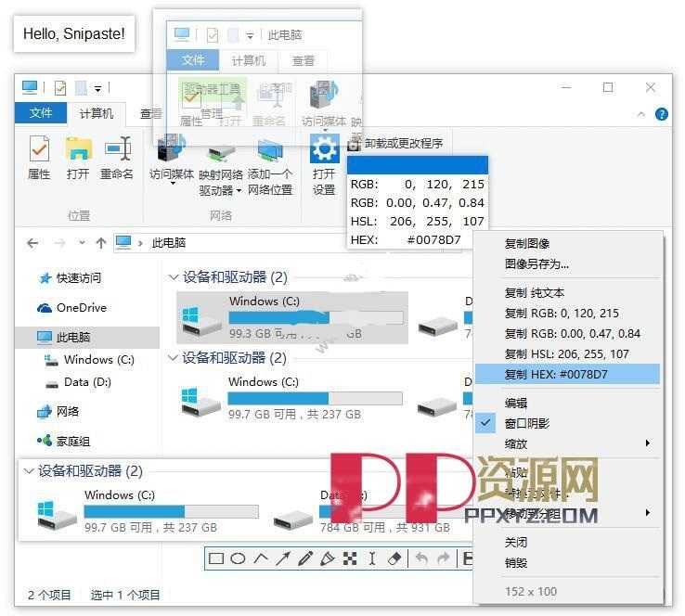Open the 文件 tab in main Explorer window
The width and height of the screenshot is (685, 616).
coord(41,113)
